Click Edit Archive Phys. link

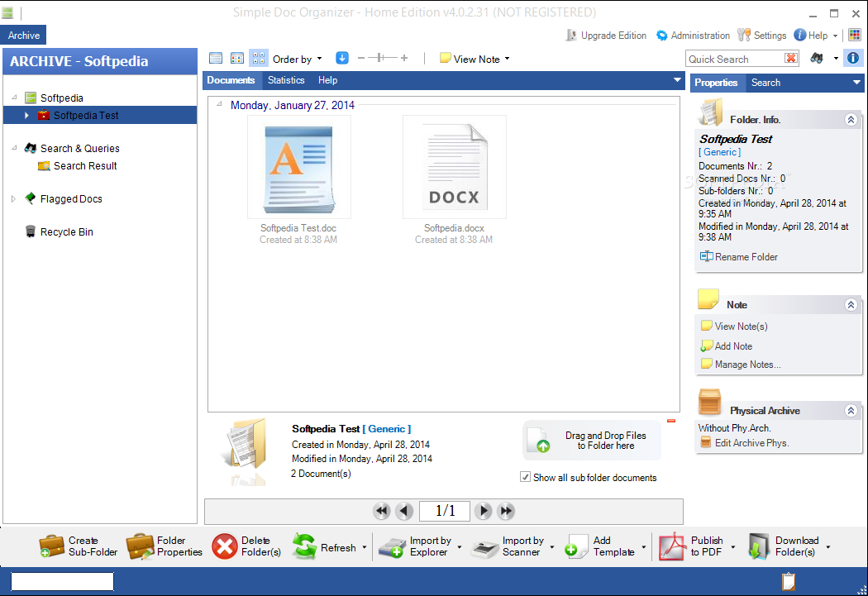pyautogui.click(x=745, y=443)
